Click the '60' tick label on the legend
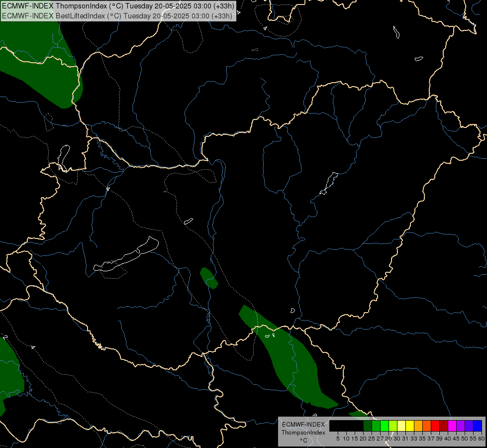Viewport: 487px width, 448px height. (x=482, y=439)
